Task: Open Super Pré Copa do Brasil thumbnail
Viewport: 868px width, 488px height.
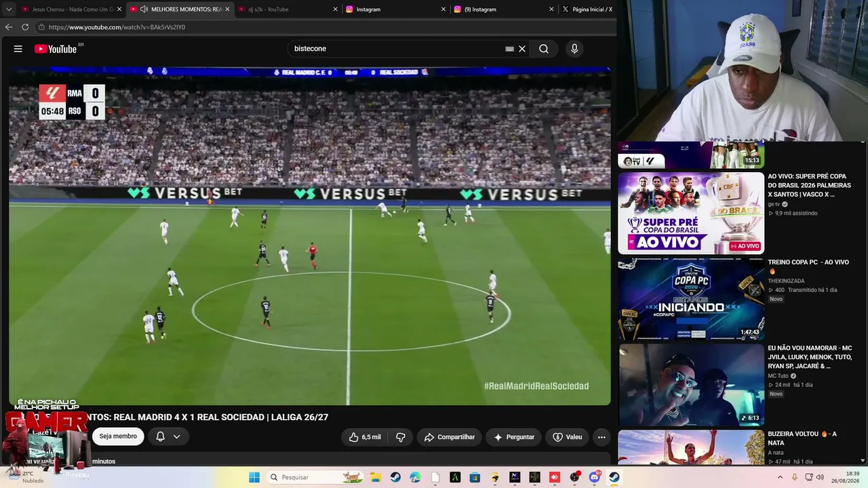Action: 691,213
